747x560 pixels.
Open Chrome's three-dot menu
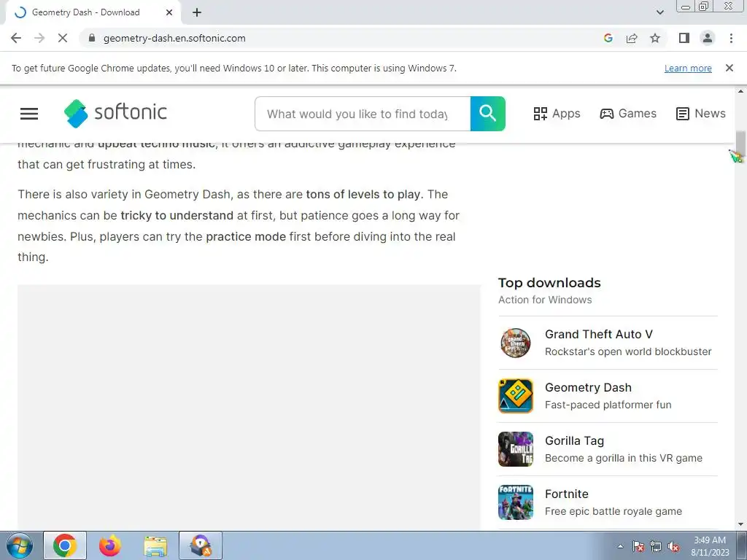[731, 38]
